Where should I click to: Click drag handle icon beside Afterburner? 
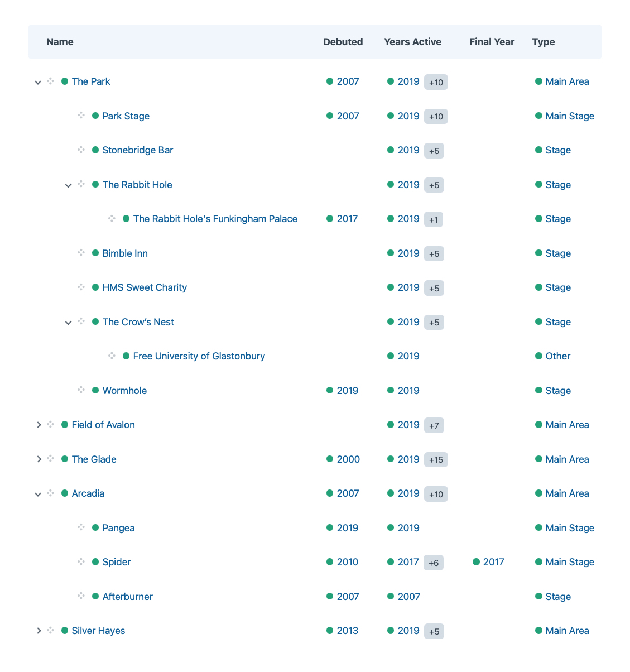pos(81,596)
